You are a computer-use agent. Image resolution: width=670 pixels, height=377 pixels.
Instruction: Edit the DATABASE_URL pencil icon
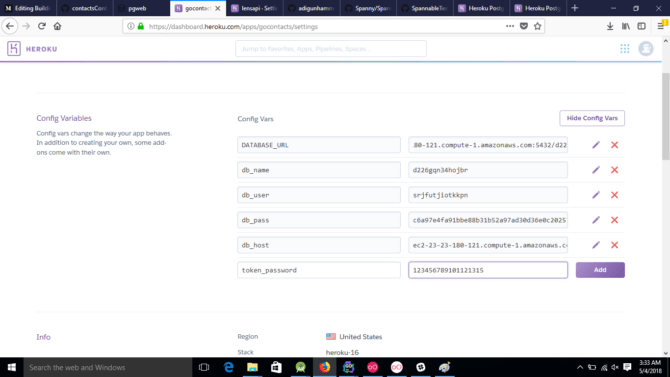pyautogui.click(x=596, y=145)
